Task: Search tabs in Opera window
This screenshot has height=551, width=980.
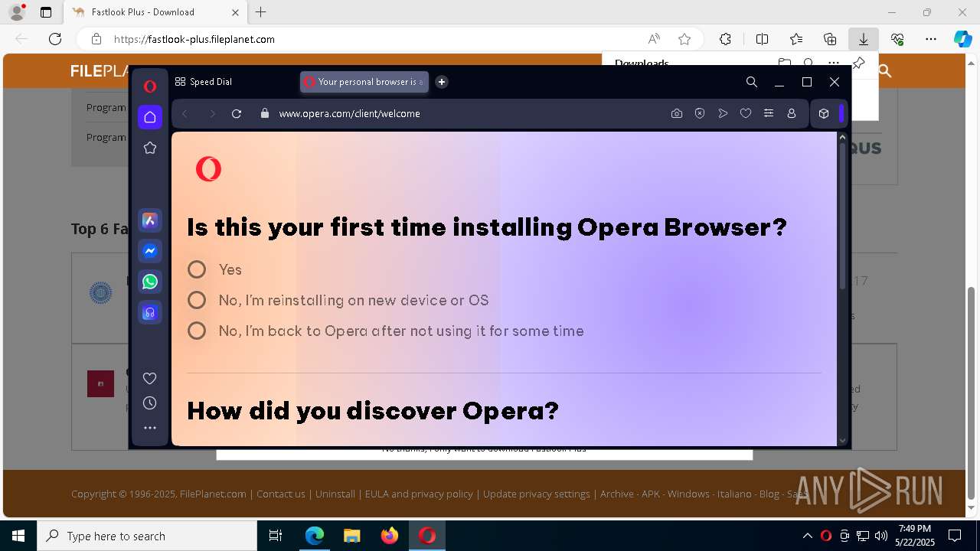Action: tap(752, 82)
